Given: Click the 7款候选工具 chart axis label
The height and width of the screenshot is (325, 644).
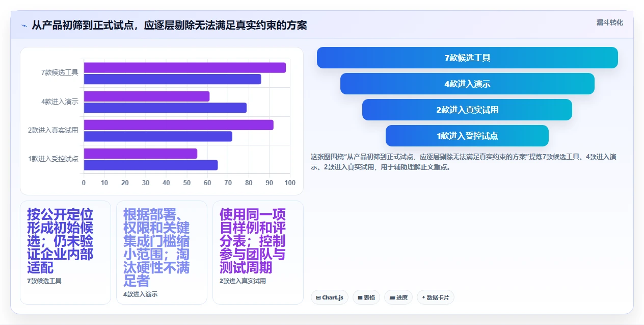Looking at the screenshot, I should point(60,73).
